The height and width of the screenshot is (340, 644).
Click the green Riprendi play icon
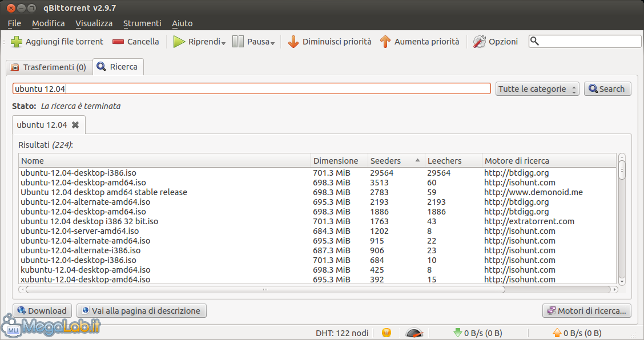[179, 42]
